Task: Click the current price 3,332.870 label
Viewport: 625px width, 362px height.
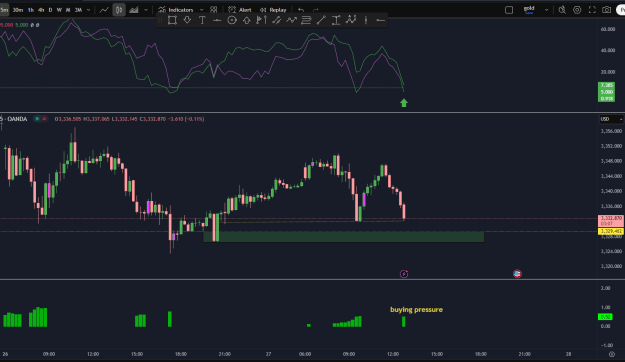Action: (x=611, y=221)
